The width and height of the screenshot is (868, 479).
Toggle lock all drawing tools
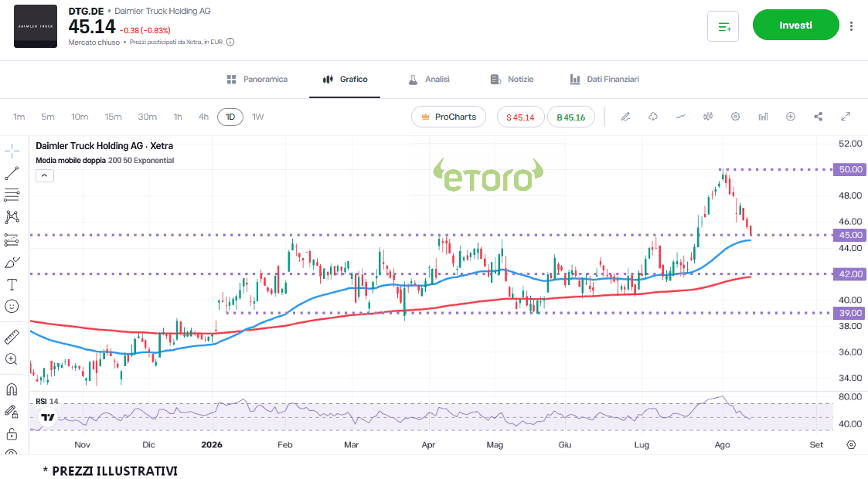12,433
